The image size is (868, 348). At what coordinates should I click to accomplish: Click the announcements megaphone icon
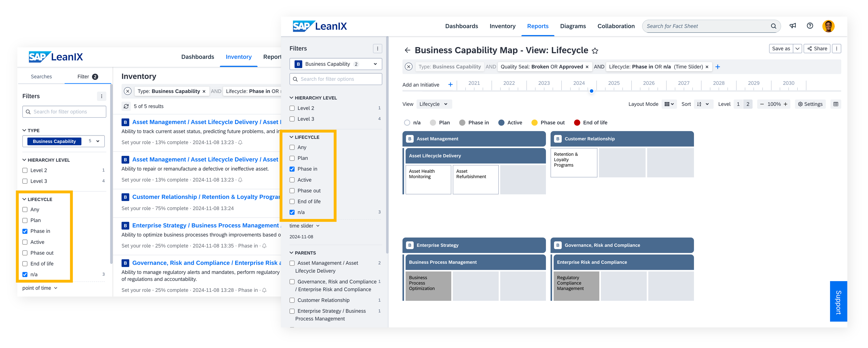(x=792, y=26)
